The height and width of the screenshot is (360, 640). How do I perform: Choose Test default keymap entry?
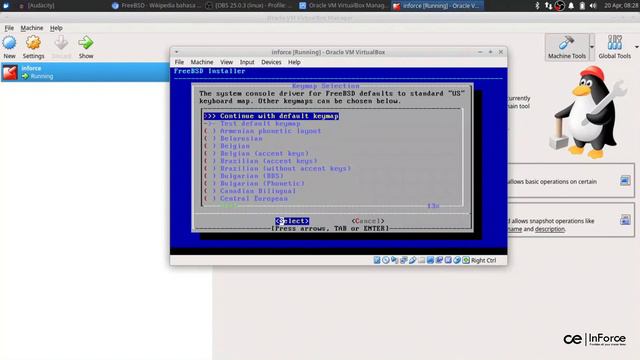(x=252, y=123)
